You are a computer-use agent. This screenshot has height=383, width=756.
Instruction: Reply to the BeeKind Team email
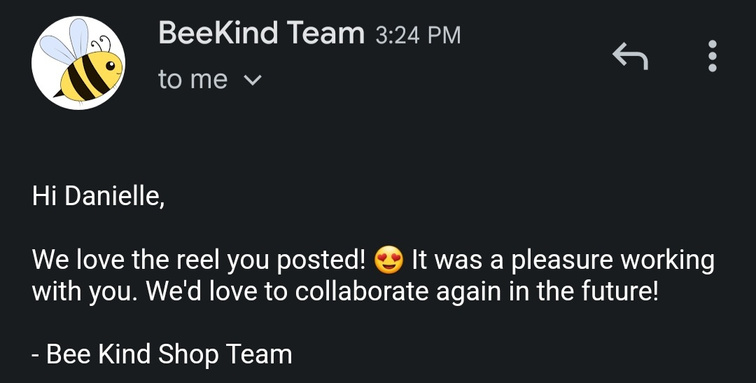click(x=630, y=56)
